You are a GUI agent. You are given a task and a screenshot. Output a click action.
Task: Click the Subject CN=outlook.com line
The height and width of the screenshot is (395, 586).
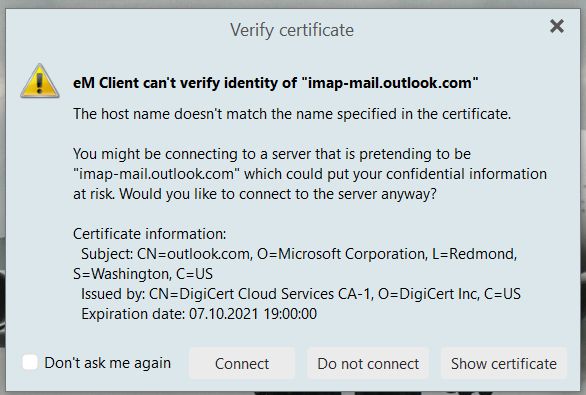pos(299,254)
